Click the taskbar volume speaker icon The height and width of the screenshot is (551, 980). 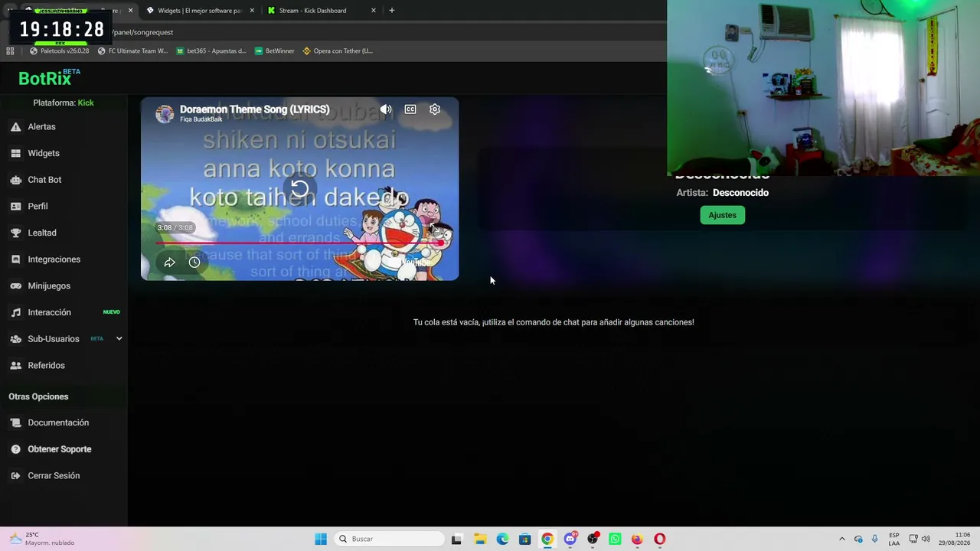(926, 539)
